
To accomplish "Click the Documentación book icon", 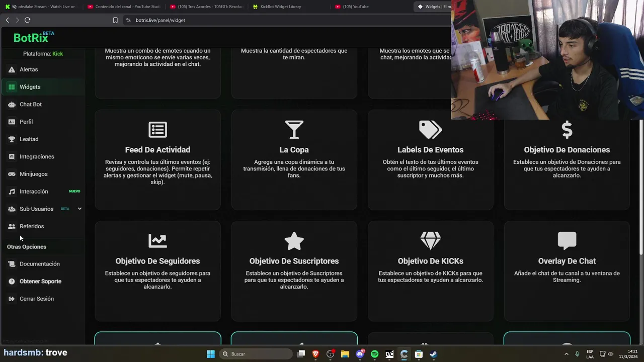I will pyautogui.click(x=12, y=264).
